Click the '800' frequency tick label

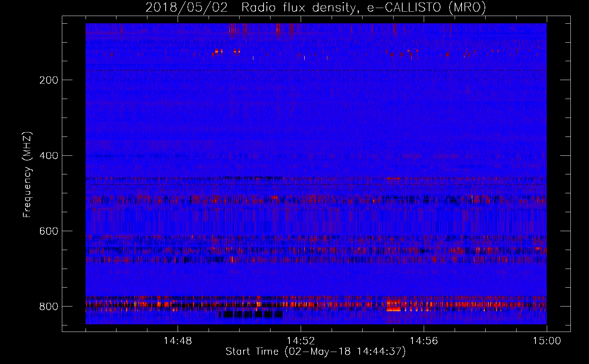[x=49, y=307]
